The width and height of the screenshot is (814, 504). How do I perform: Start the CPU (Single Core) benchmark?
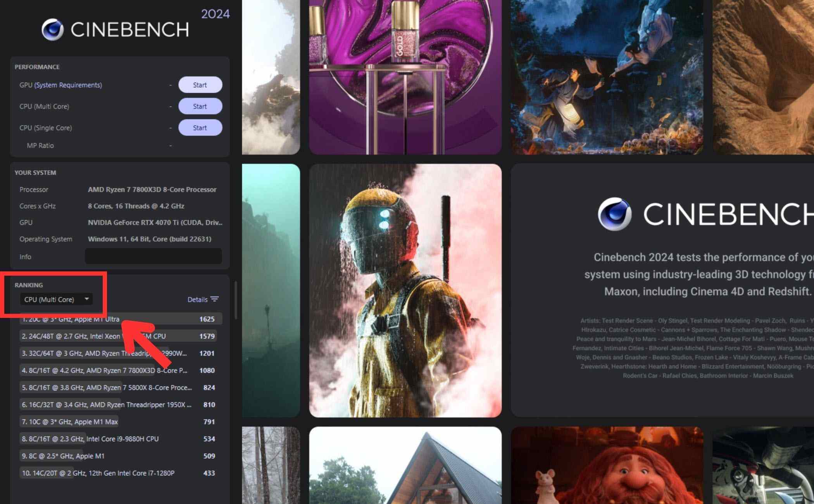point(200,128)
